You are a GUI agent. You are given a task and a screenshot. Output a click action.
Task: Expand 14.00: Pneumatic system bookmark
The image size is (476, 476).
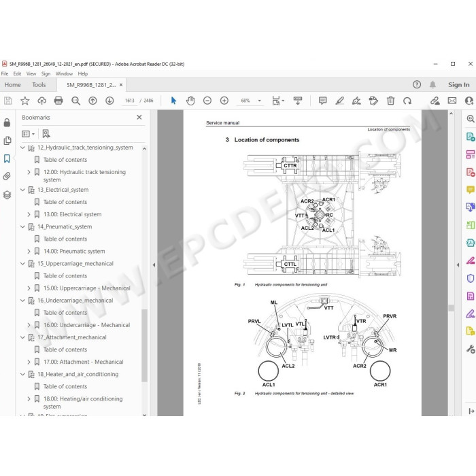(x=29, y=252)
